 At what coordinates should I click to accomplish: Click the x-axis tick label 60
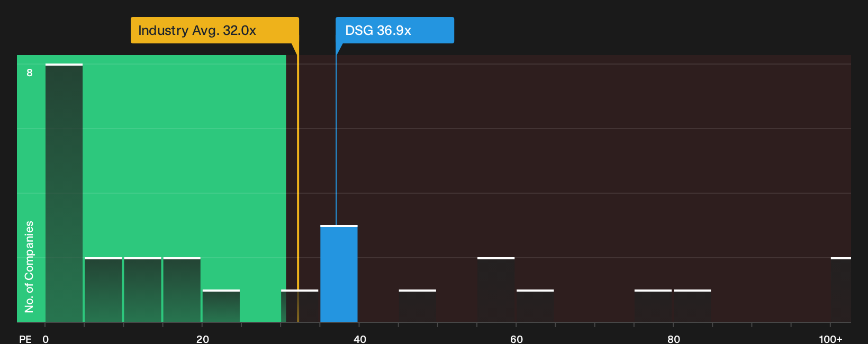click(517, 339)
